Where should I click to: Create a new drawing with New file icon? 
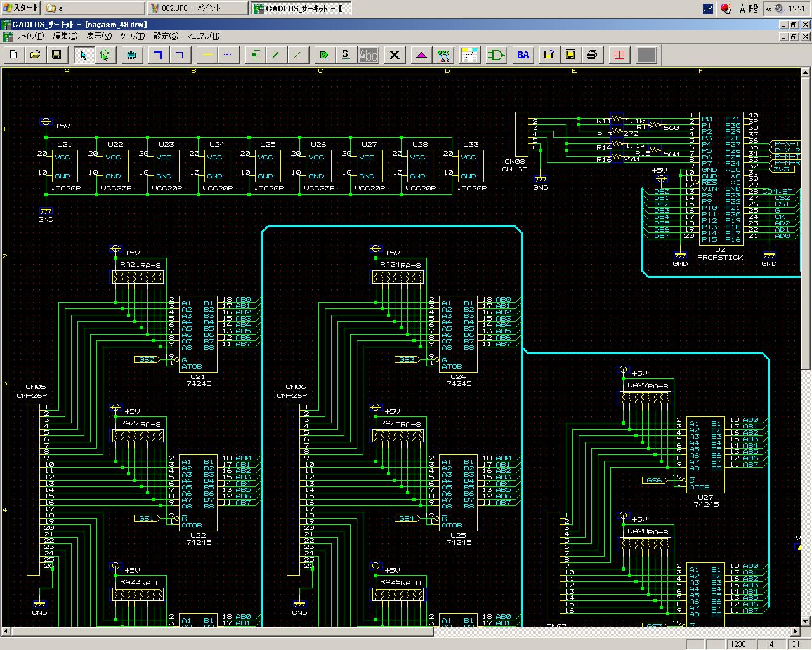[14, 55]
